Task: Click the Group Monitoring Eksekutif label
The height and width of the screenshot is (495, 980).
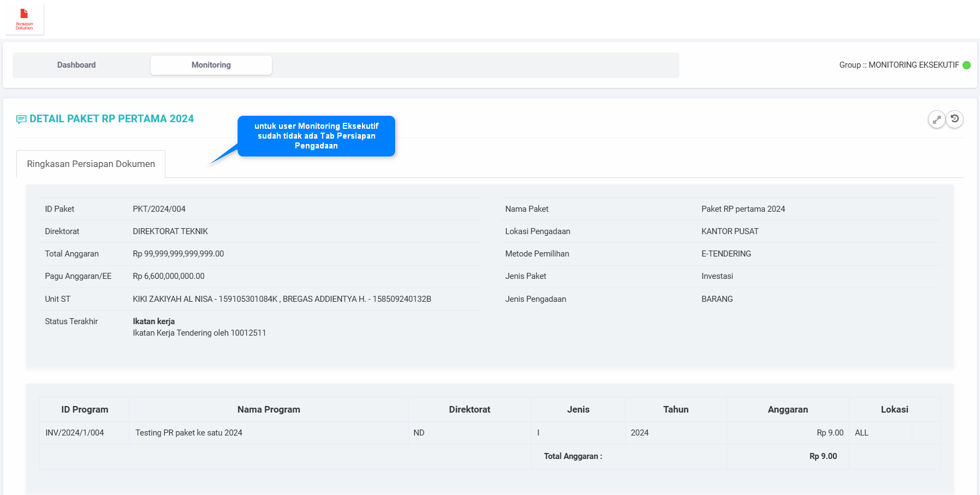Action: click(x=899, y=65)
